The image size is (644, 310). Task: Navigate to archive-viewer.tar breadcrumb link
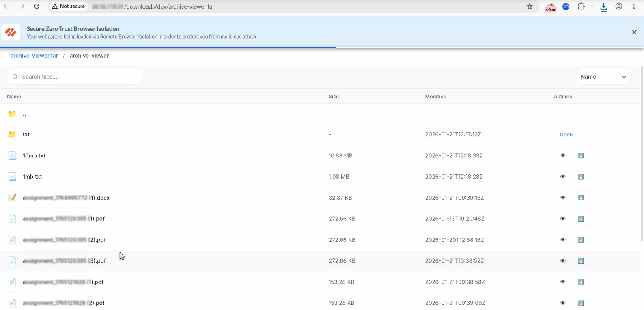tap(34, 56)
